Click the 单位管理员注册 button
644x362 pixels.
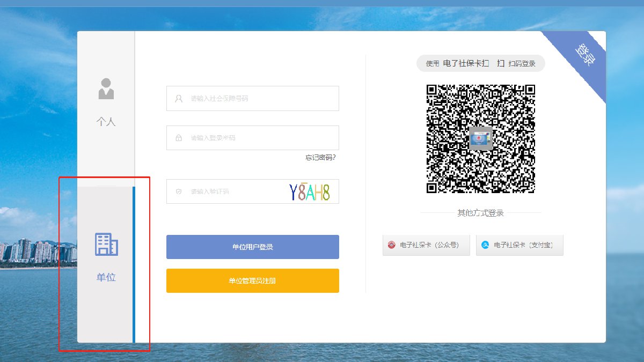click(x=253, y=280)
